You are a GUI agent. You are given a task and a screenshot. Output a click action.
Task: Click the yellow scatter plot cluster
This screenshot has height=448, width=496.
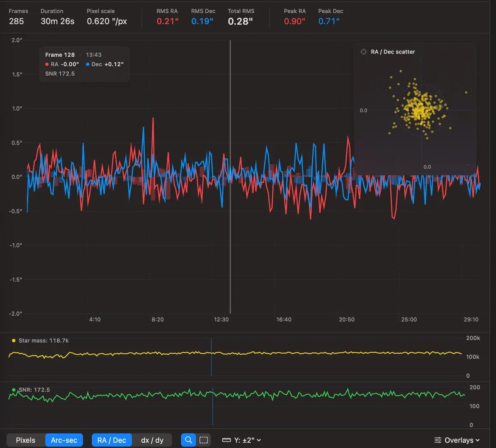(420, 109)
